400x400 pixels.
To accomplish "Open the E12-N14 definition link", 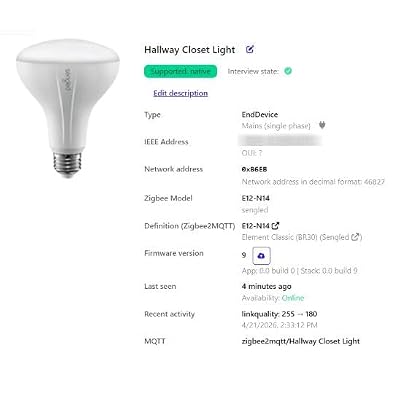I will tap(255, 226).
